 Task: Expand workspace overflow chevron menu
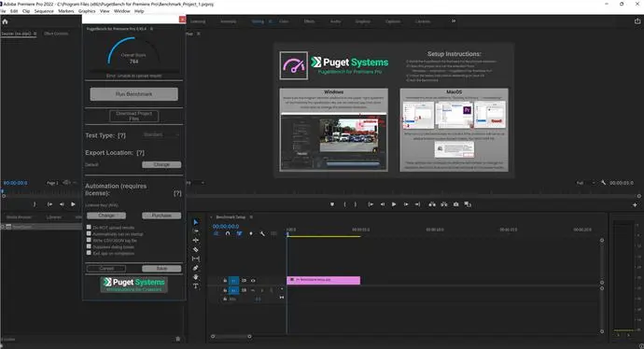click(454, 21)
